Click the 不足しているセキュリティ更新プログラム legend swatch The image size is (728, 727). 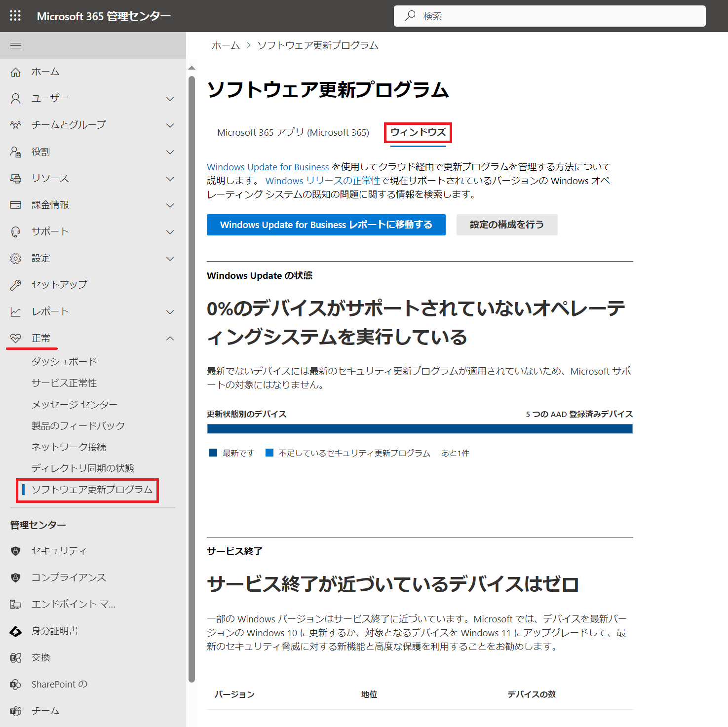pyautogui.click(x=269, y=453)
